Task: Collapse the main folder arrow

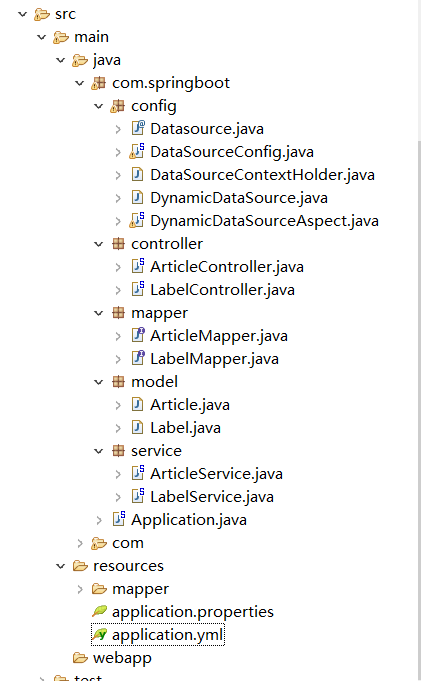Action: tap(42, 37)
